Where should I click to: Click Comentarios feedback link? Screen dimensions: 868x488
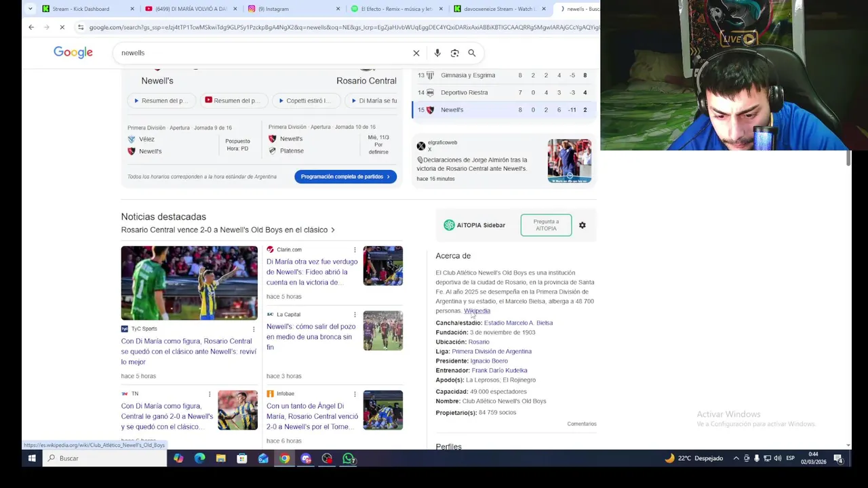[x=582, y=424]
